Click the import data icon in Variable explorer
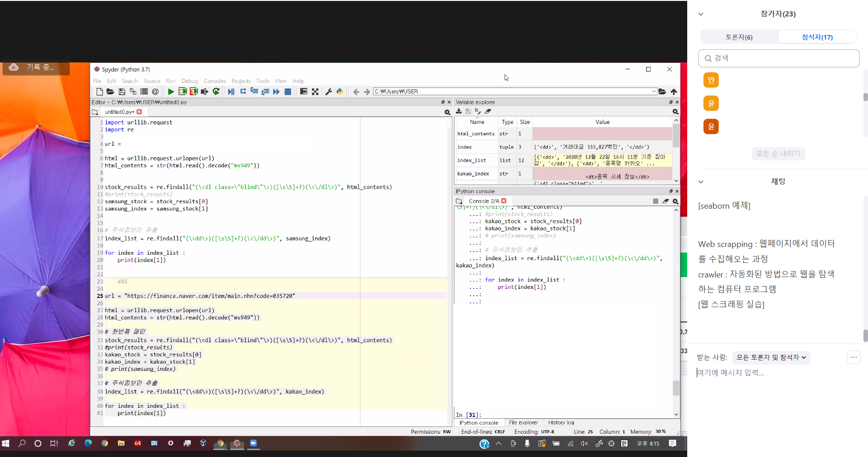The height and width of the screenshot is (457, 868). pyautogui.click(x=459, y=111)
